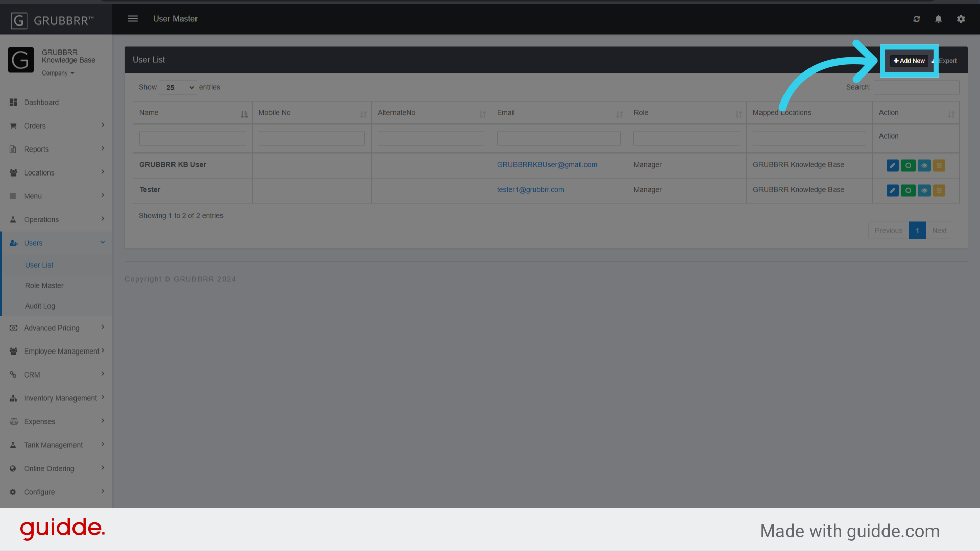Sort table by Role column
980x551 pixels.
coord(687,113)
